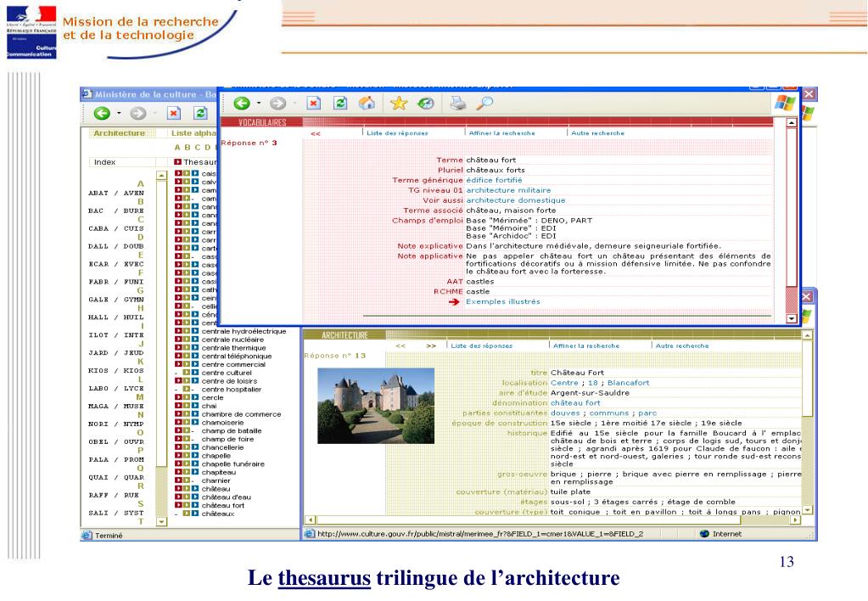
Task: Follow the édifice fortifié link
Action: click(x=494, y=180)
